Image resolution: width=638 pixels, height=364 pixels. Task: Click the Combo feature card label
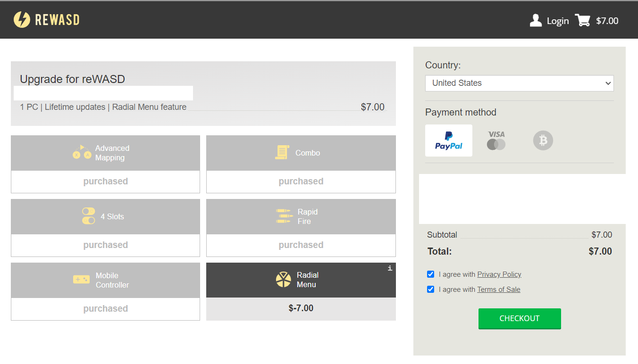click(308, 153)
